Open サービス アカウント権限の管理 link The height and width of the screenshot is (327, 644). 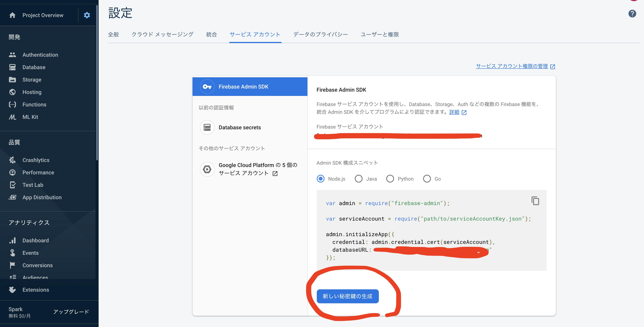click(512, 66)
